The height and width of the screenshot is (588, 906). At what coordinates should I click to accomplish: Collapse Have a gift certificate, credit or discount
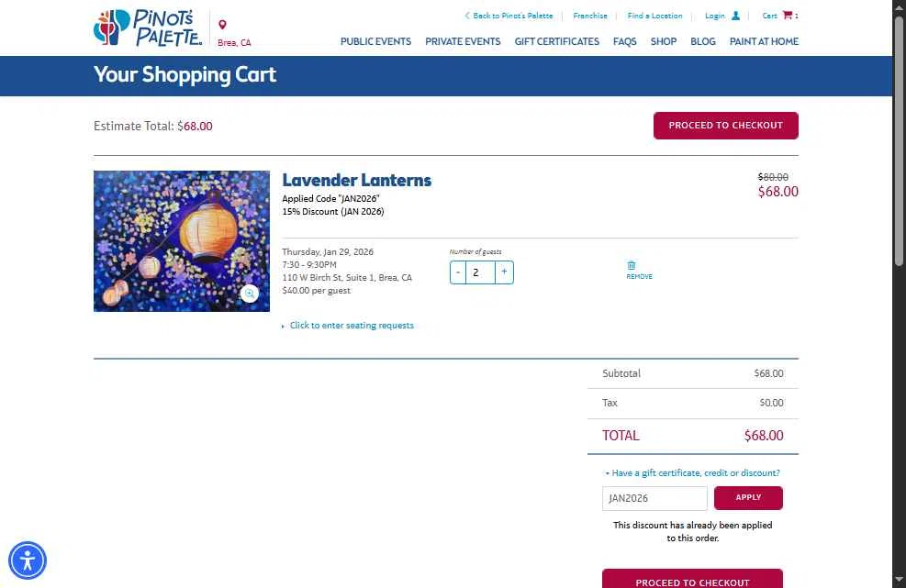pyautogui.click(x=693, y=472)
